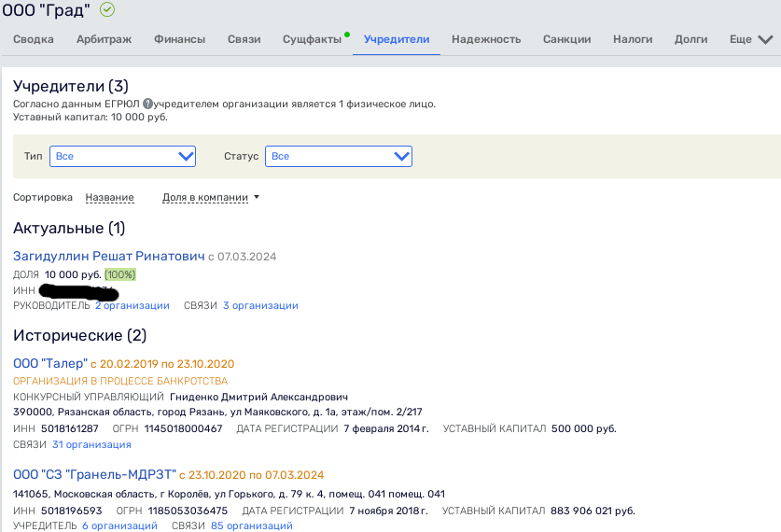The image size is (781, 532).
Task: Switch to the Сводка tab
Action: 34,40
